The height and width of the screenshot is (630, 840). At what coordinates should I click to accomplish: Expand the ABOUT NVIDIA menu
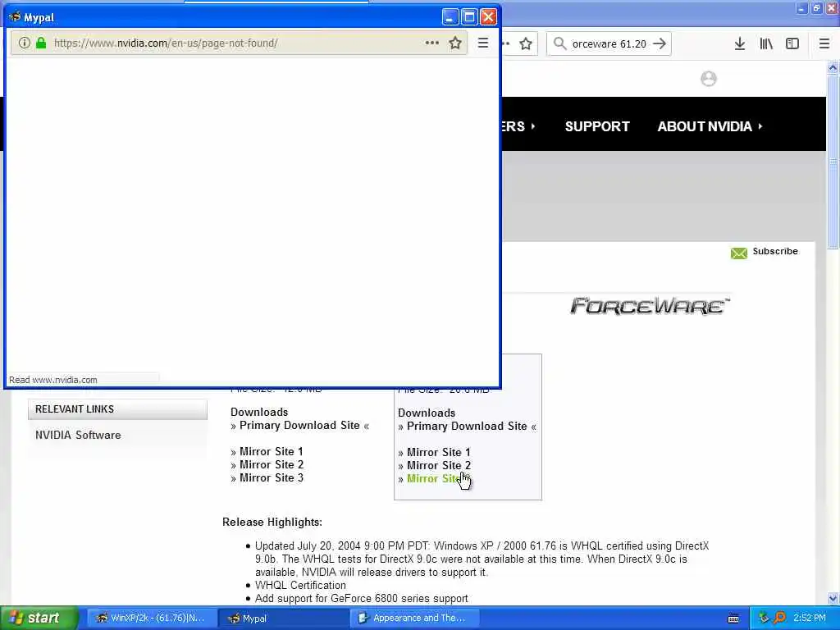click(710, 126)
